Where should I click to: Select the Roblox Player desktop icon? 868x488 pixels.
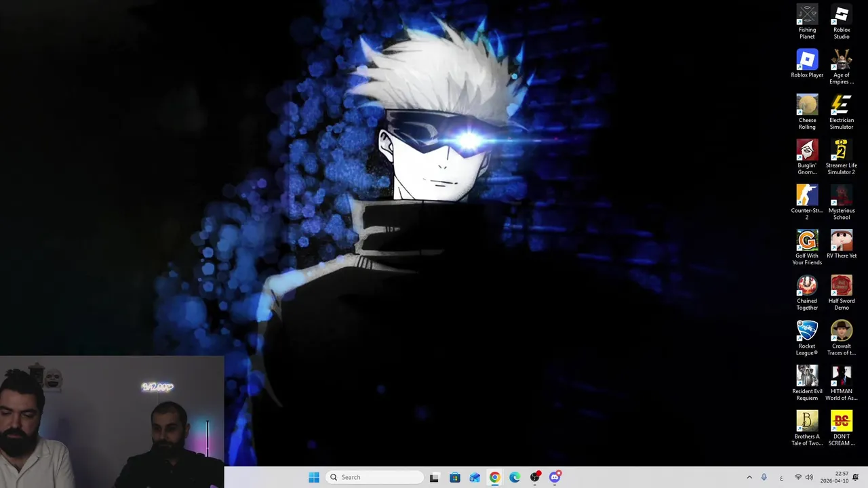pos(807,64)
